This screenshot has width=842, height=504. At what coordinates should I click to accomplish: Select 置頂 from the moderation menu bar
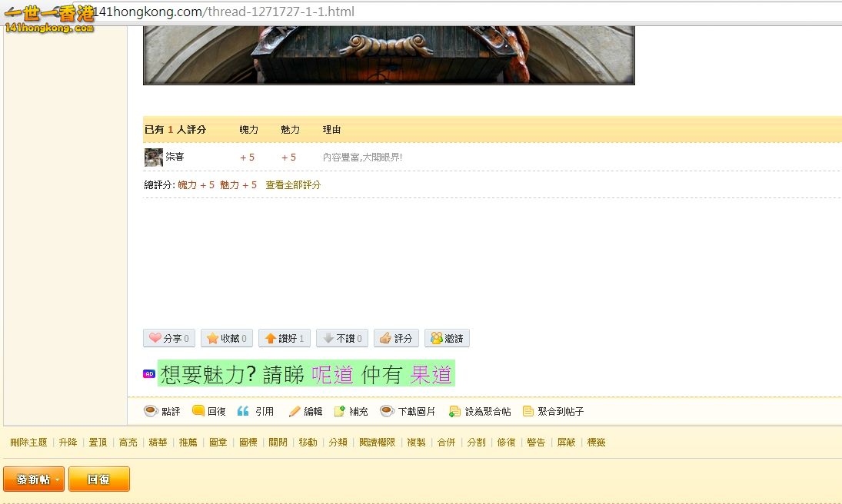coord(96,443)
